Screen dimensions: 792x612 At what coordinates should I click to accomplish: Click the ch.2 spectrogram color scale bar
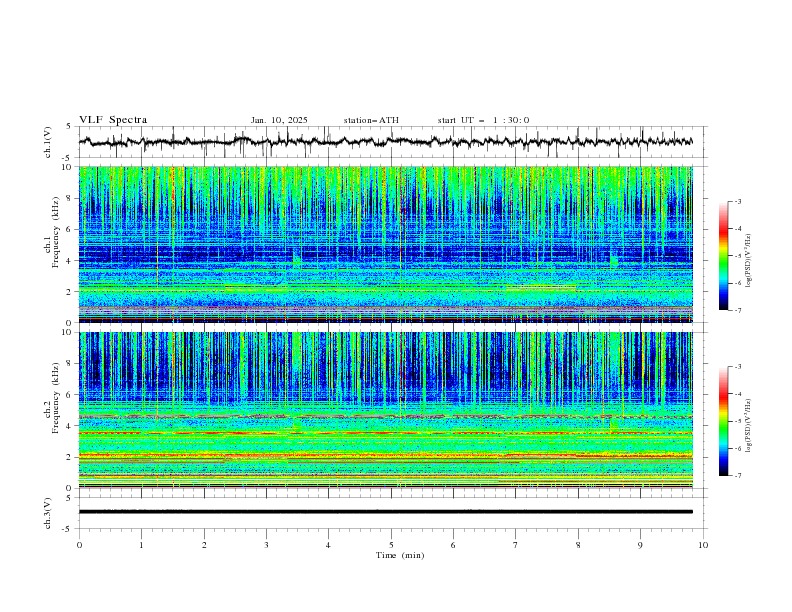723,421
